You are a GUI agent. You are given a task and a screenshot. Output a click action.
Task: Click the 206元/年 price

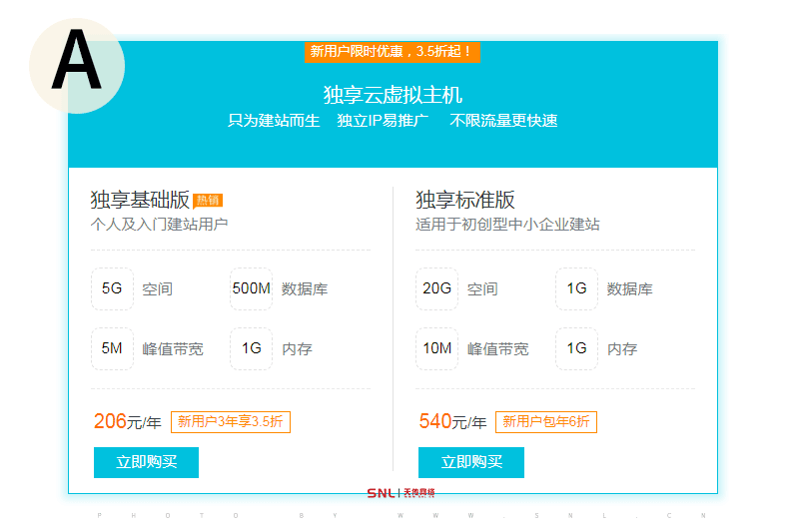click(127, 422)
